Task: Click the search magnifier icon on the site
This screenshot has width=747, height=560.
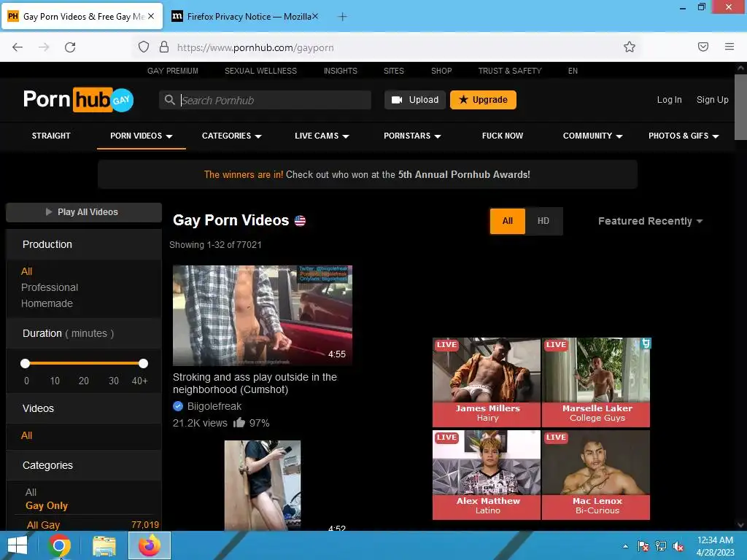Action: pyautogui.click(x=169, y=100)
